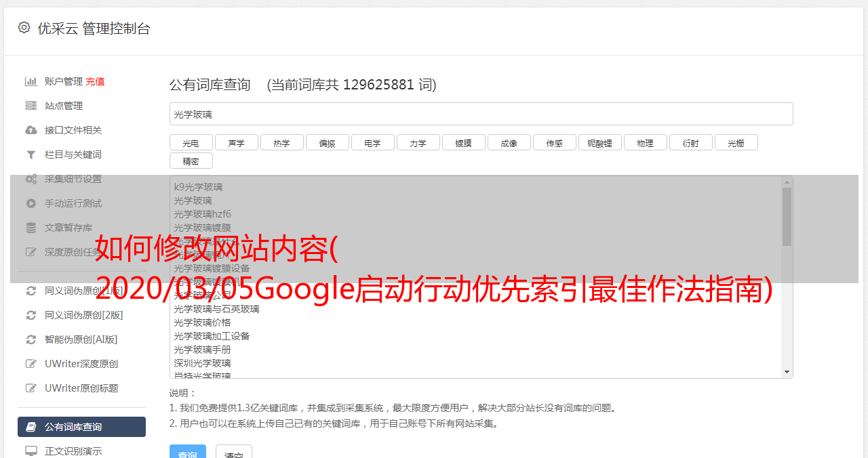Select the 声学 tag button

pyautogui.click(x=236, y=142)
